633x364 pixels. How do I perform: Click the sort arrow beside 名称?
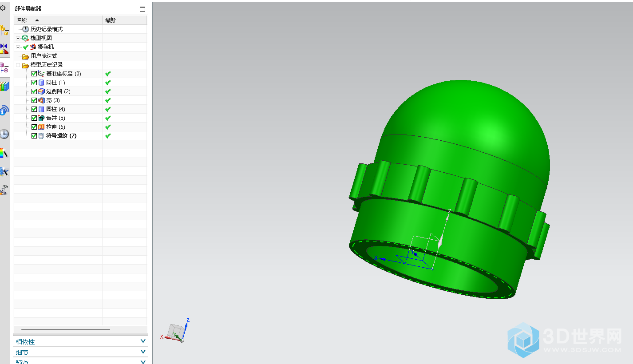(37, 20)
